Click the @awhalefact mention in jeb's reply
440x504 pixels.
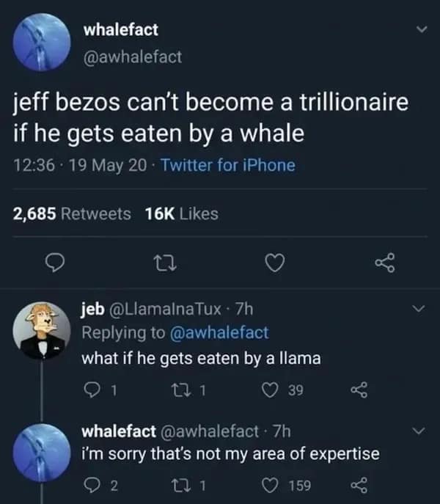point(221,332)
